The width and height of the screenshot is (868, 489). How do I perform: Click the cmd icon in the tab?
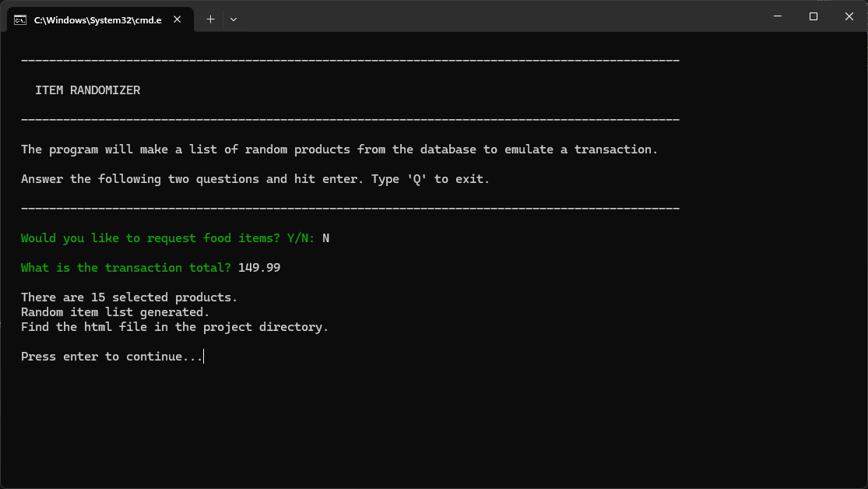(x=20, y=19)
